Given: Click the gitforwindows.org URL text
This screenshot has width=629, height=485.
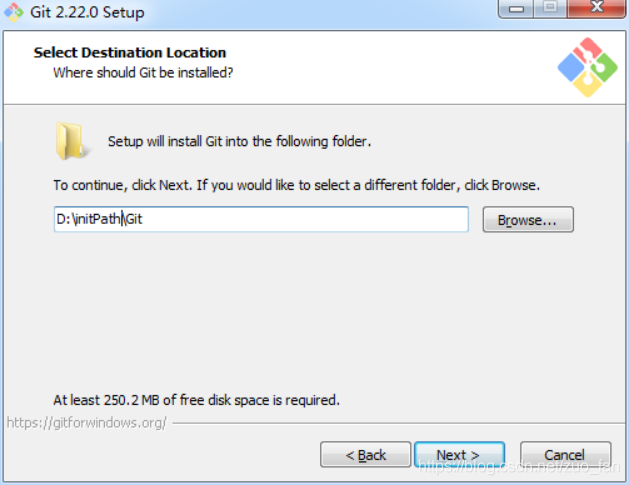Looking at the screenshot, I should pyautogui.click(x=87, y=423).
